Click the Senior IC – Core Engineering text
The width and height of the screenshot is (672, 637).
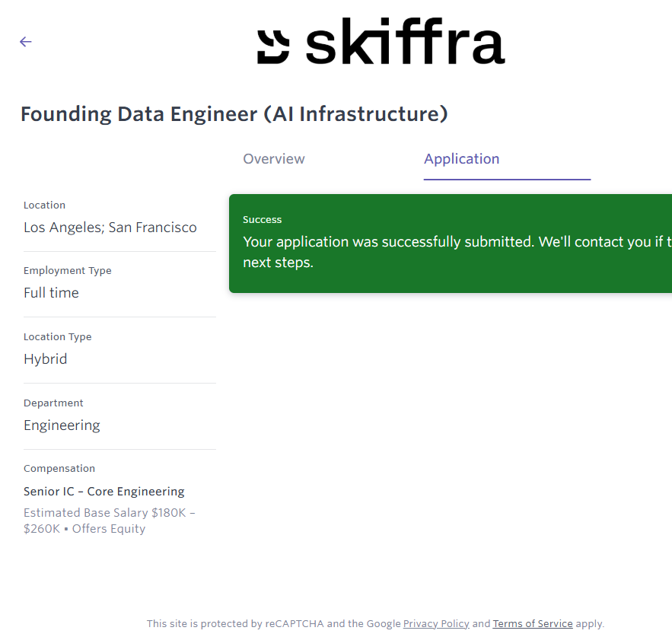(104, 492)
